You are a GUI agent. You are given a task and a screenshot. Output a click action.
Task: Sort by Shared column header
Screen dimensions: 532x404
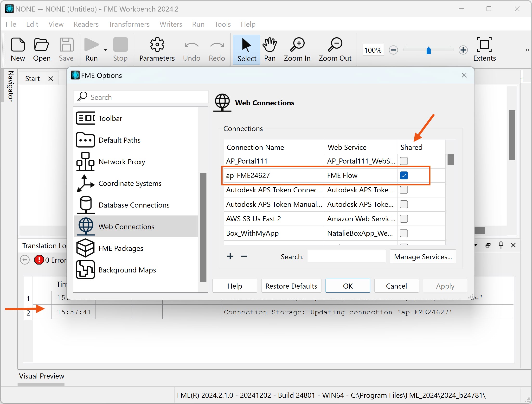tap(422, 147)
